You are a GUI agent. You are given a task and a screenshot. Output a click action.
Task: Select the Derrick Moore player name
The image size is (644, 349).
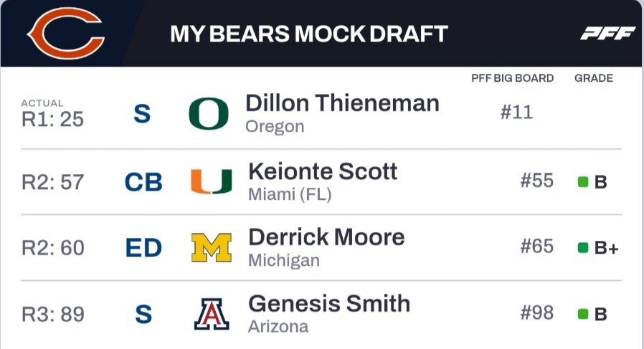point(326,237)
